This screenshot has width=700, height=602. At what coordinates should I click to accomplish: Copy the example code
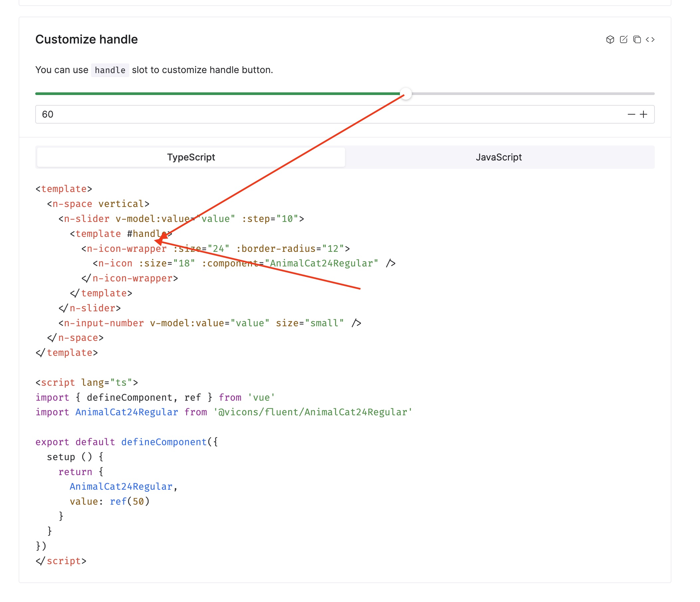pos(637,40)
